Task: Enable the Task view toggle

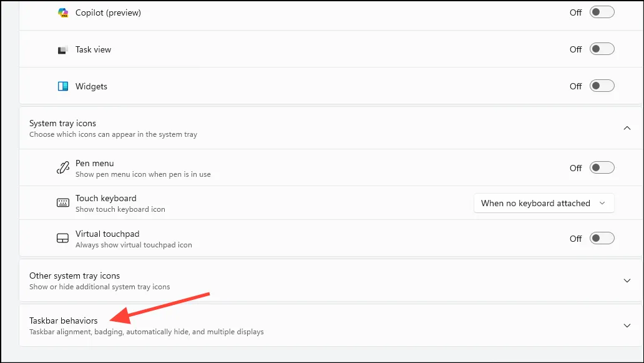Action: 602,49
